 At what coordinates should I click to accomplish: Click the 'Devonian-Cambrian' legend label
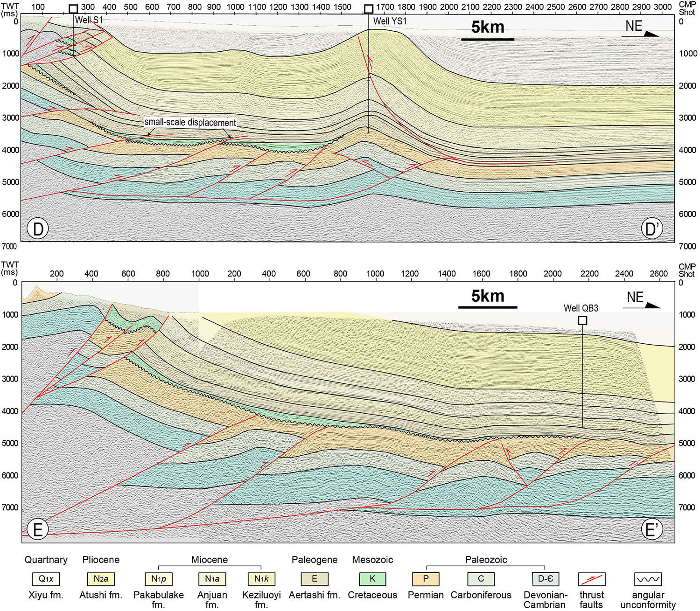(x=545, y=600)
